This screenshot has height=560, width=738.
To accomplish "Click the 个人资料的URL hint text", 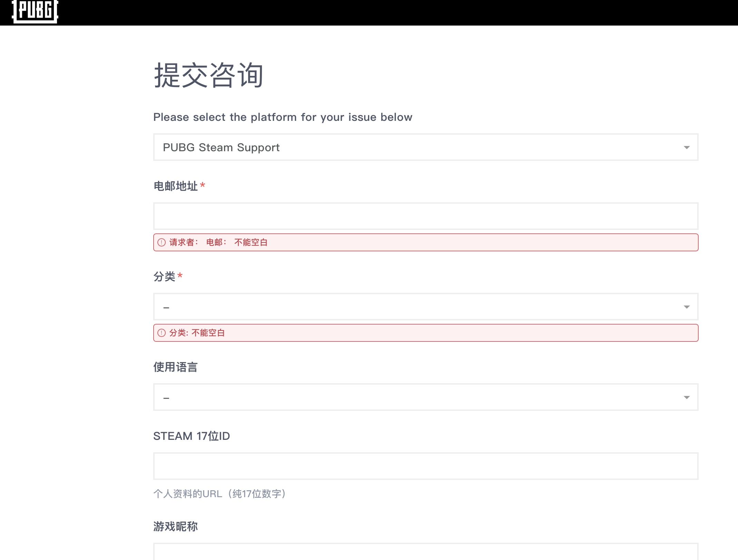I will click(x=220, y=494).
